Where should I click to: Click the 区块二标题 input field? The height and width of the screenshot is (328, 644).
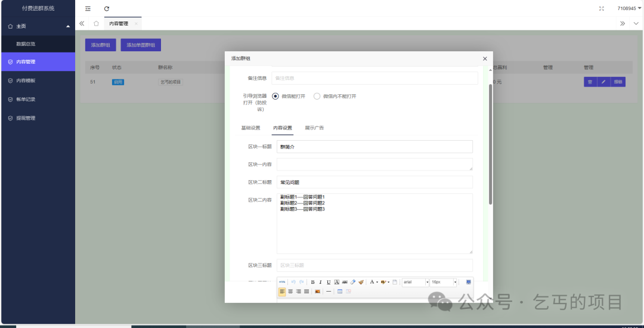(x=374, y=182)
